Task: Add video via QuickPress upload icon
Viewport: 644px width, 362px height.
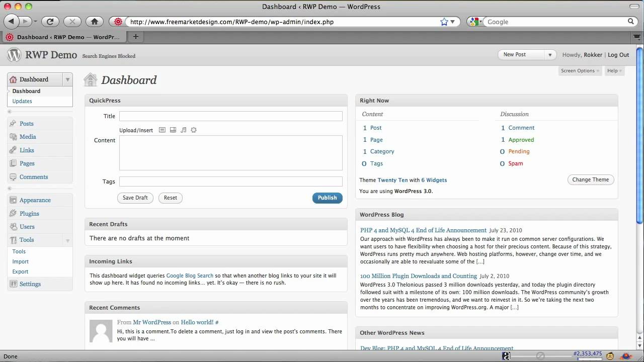Action: 173,130
